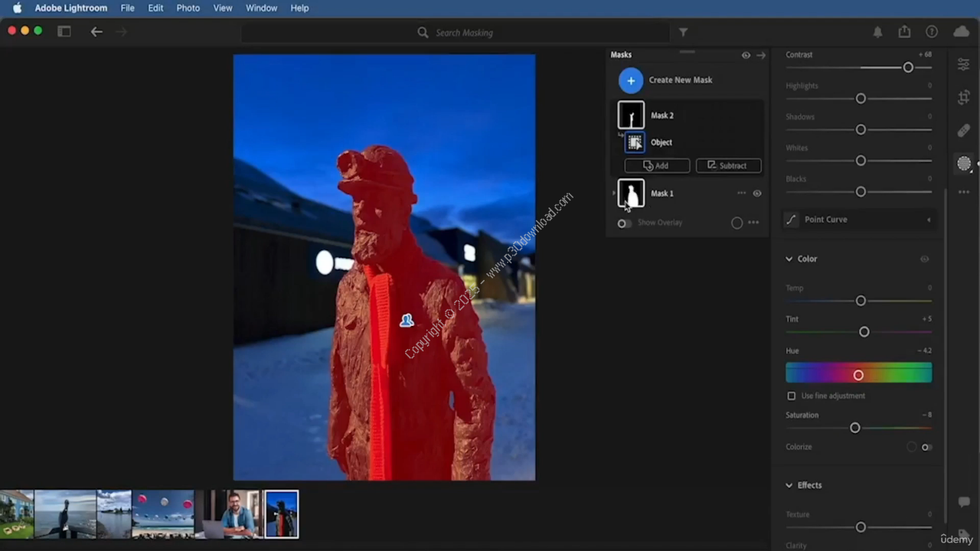Click the notifications bell icon
The image size is (980, 551).
(x=877, y=32)
